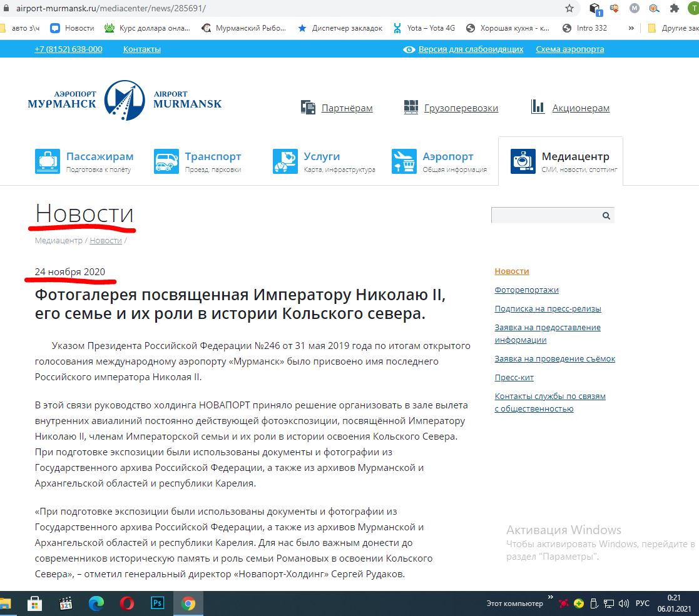Image resolution: width=699 pixels, height=616 pixels.
Task: Bookmark this page with the star icon
Action: (x=569, y=9)
